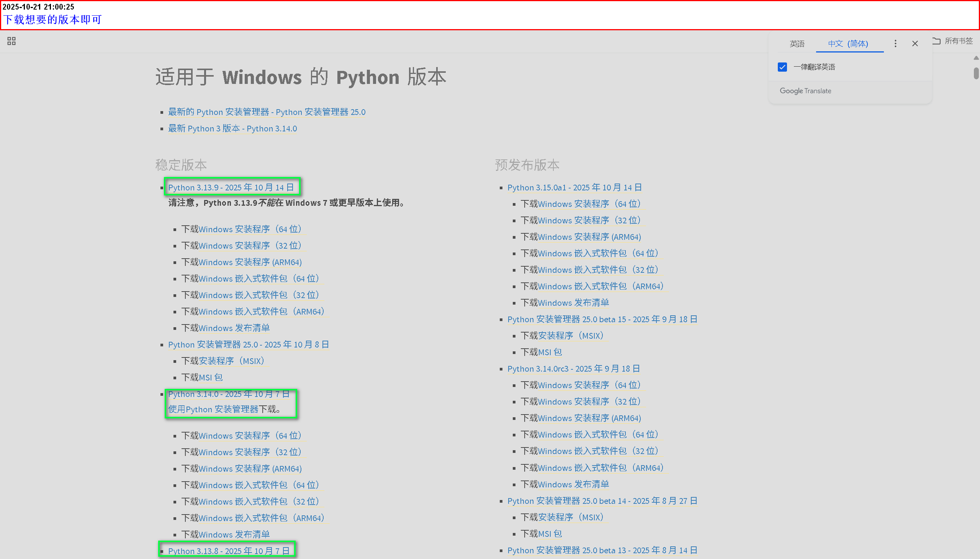Open Python 3.13.8 release link
The image size is (980, 559).
click(x=228, y=551)
